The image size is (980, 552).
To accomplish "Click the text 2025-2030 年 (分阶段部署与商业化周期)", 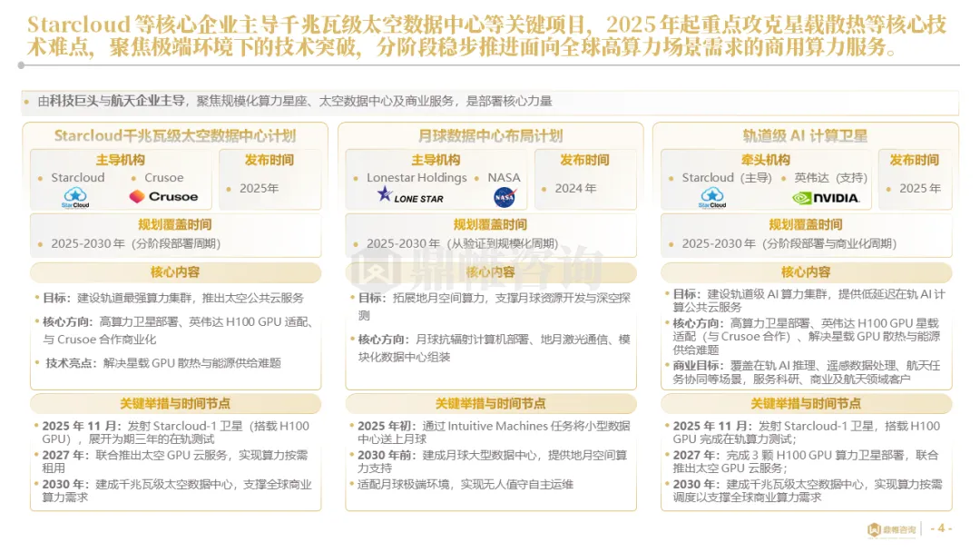I will [789, 244].
